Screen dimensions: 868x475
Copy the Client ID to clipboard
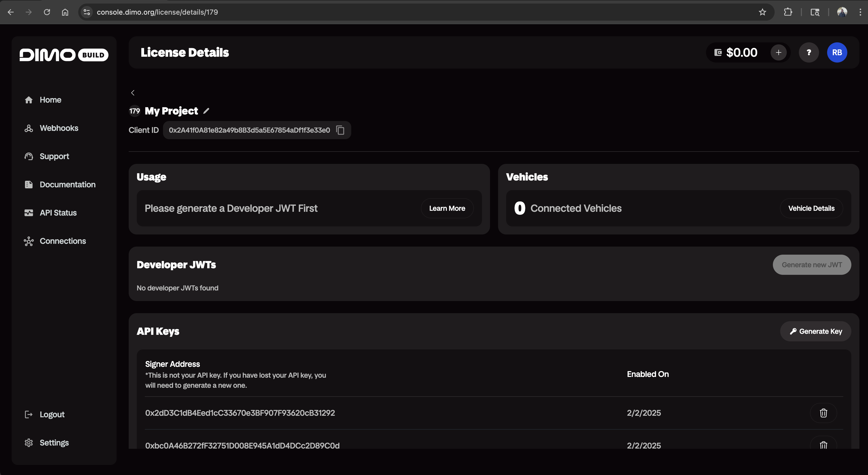(x=340, y=130)
